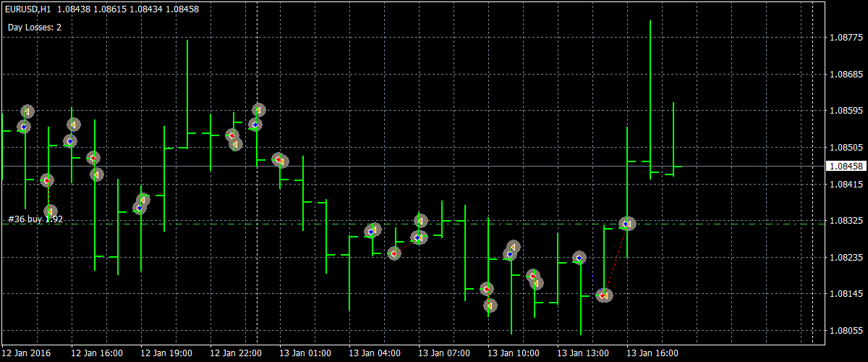Image resolution: width=868 pixels, height=362 pixels.
Task: Click the '#36 buy 1.92' order label
Action: pyautogui.click(x=35, y=219)
